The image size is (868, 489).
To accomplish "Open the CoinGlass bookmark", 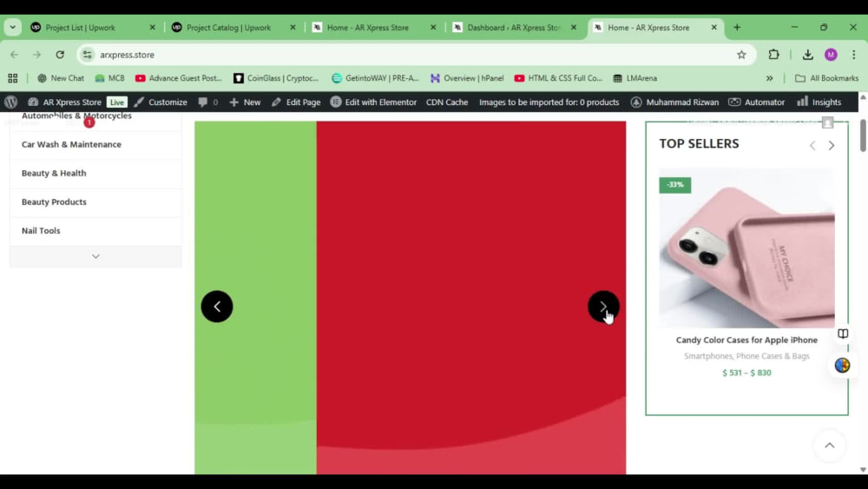I will 276,78.
